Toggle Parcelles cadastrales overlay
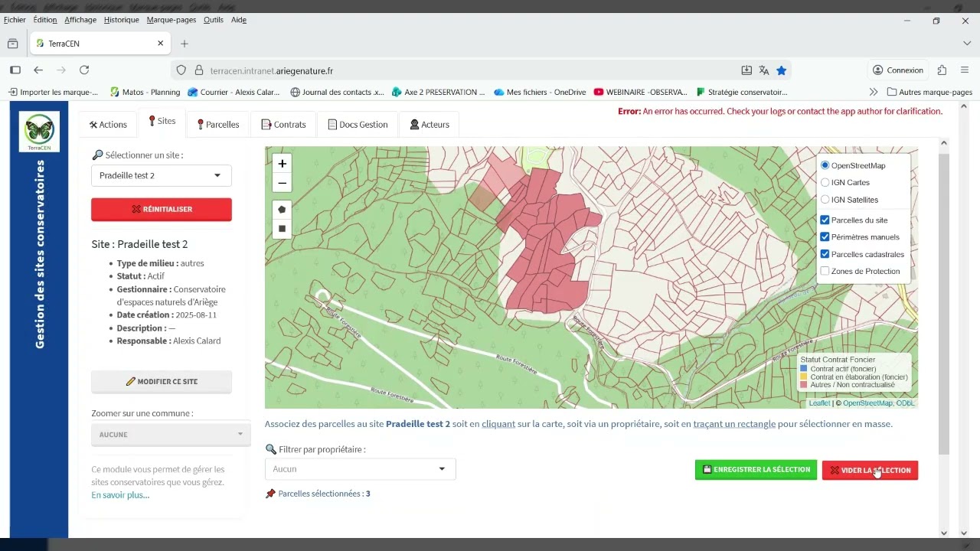 tap(825, 254)
